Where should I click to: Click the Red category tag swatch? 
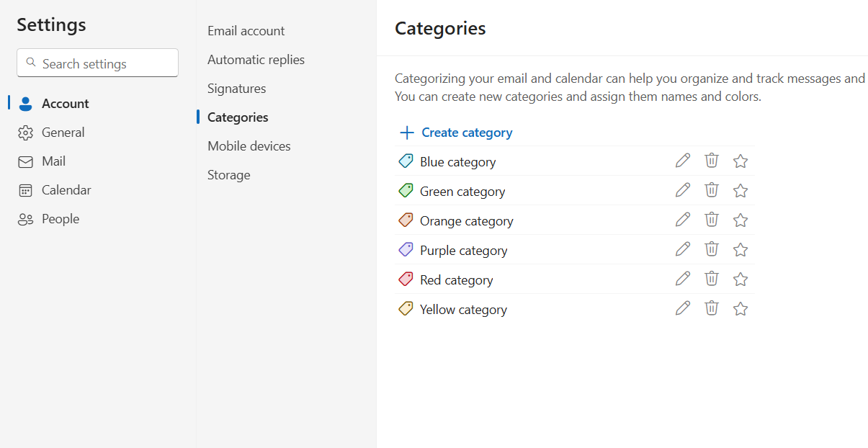[x=406, y=279]
